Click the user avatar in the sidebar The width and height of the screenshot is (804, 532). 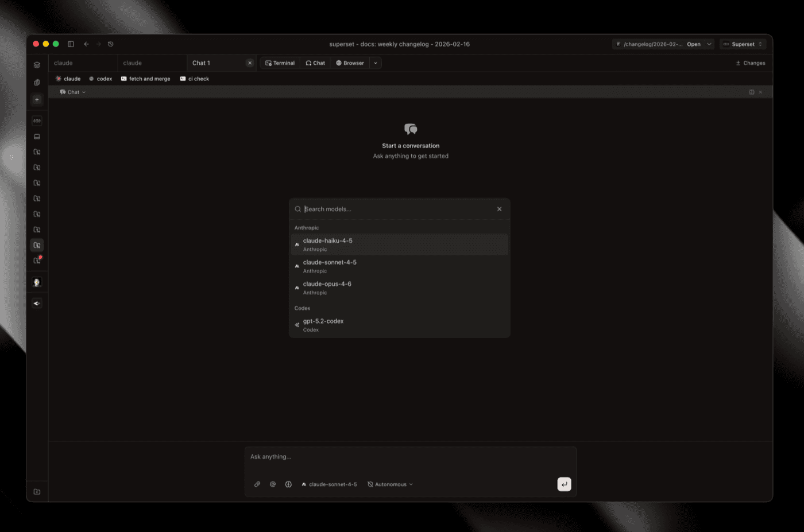pyautogui.click(x=37, y=281)
